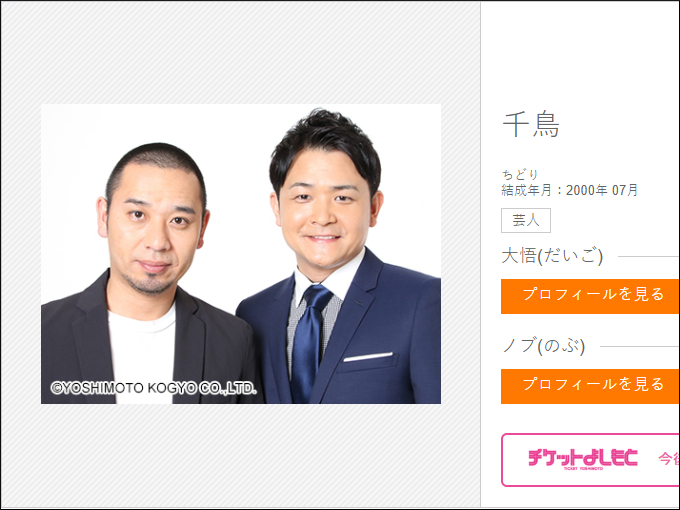Open 大悟's プロフィールを見る orange button
The width and height of the screenshot is (680, 510).
click(x=590, y=296)
